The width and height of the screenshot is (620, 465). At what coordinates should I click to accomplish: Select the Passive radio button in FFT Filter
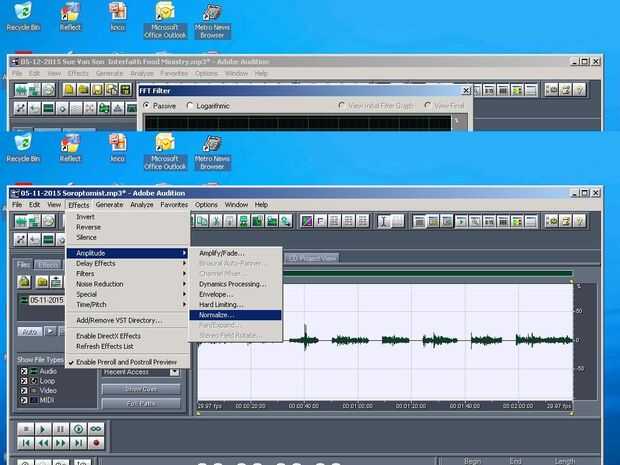(x=147, y=106)
